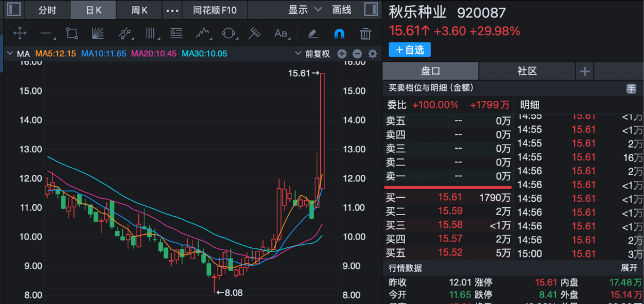
Task: Click the 画线 drawing button
Action: coord(342,10)
